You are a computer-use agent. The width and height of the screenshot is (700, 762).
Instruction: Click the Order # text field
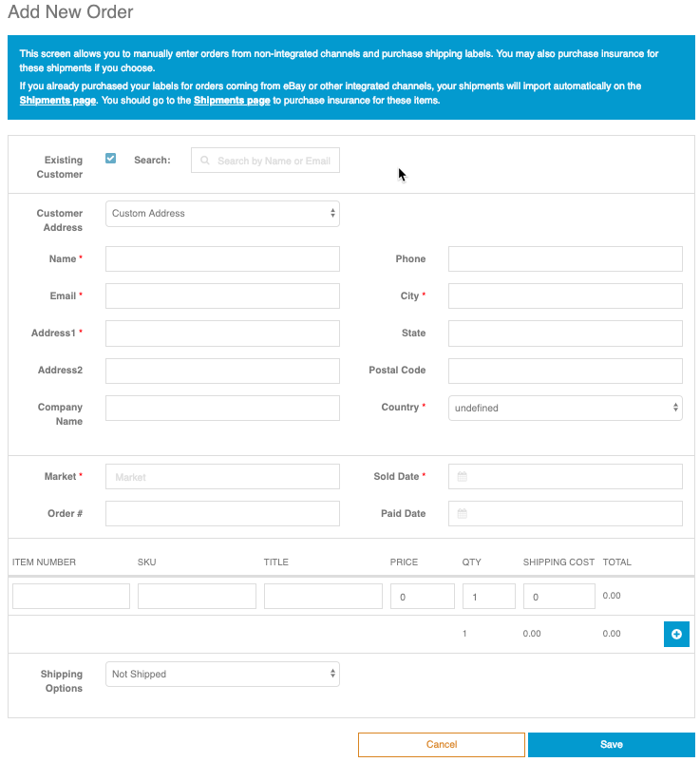pos(222,514)
